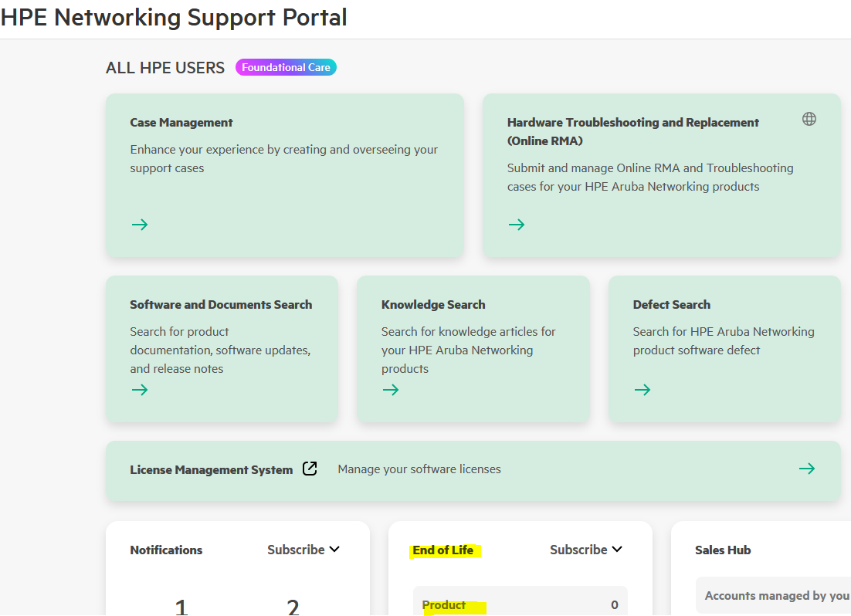
Task: Open the Case Management card title
Action: point(181,123)
